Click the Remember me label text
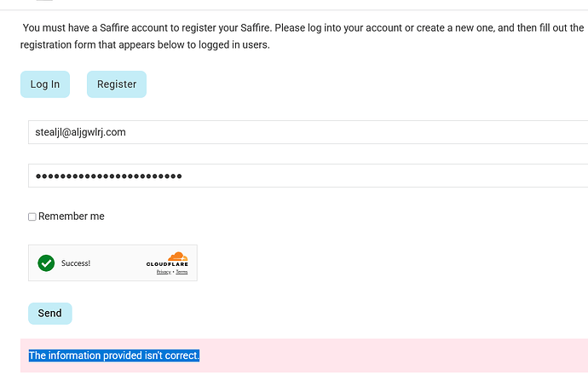The image size is (588, 381). [72, 216]
